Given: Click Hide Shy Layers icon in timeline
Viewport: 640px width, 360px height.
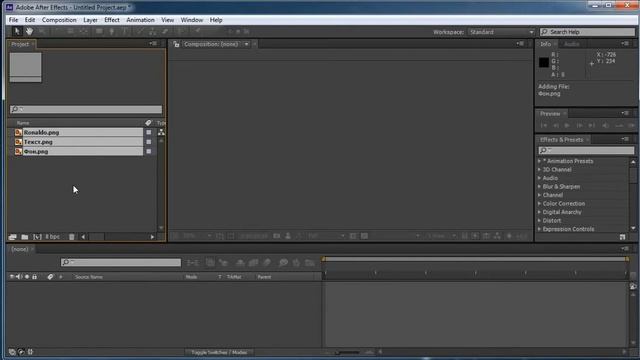Looking at the screenshot, I should tap(240, 262).
